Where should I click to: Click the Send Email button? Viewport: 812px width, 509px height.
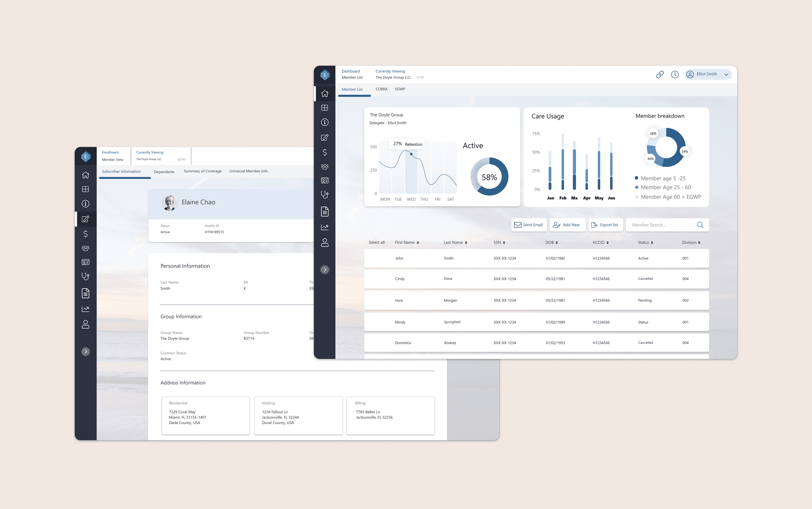529,225
